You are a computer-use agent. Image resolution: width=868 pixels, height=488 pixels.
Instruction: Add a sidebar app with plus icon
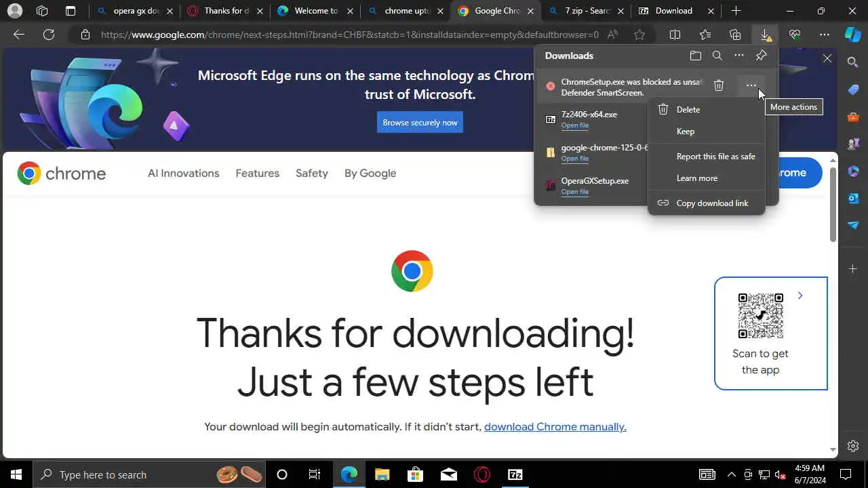coord(853,269)
